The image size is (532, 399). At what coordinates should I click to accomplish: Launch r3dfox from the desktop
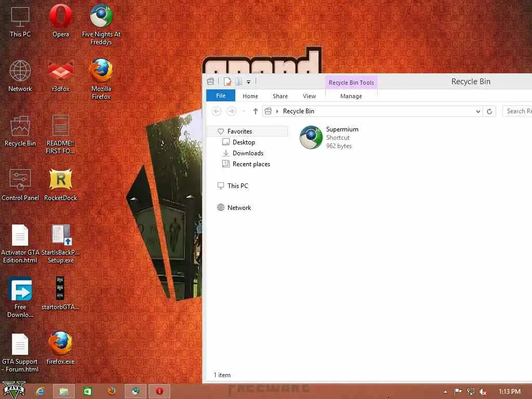(61, 76)
